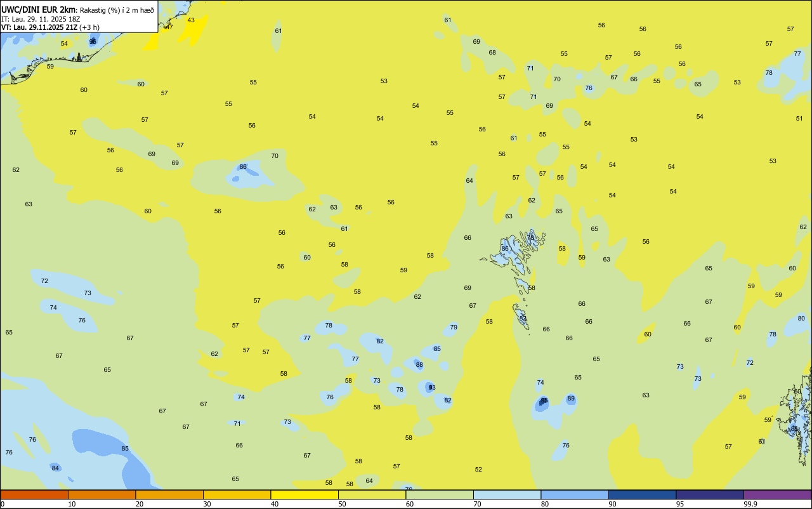The height and width of the screenshot is (509, 812).
Task: Click the humidity value 43 near top left
Action: (x=191, y=20)
